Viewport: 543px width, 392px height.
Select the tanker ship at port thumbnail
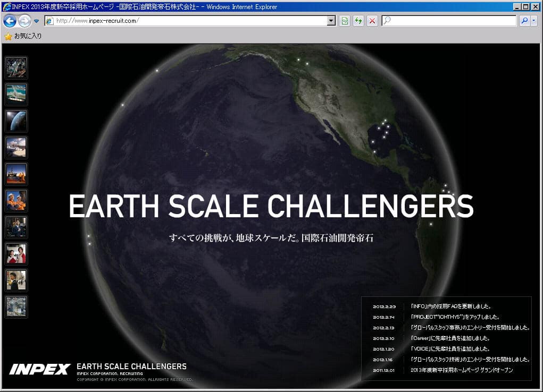pos(16,147)
